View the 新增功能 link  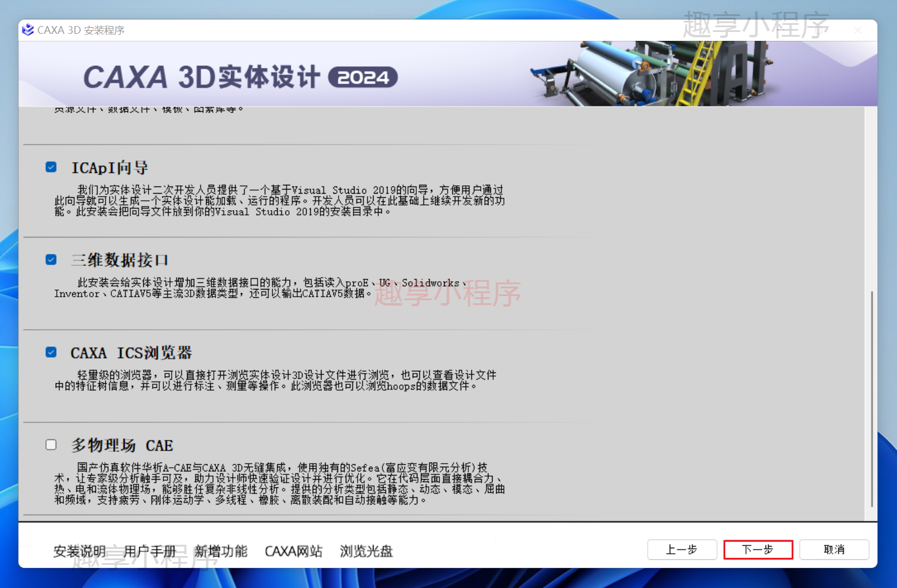click(221, 551)
